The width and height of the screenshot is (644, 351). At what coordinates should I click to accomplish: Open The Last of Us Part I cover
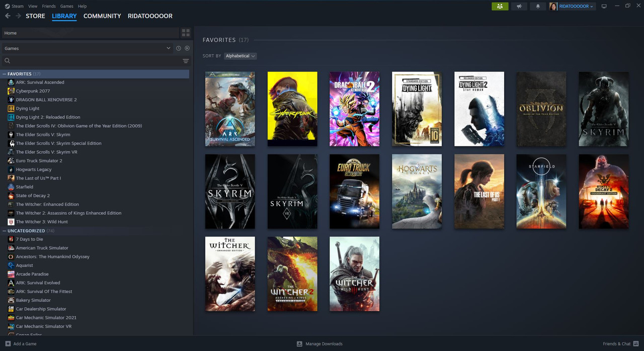coord(479,192)
